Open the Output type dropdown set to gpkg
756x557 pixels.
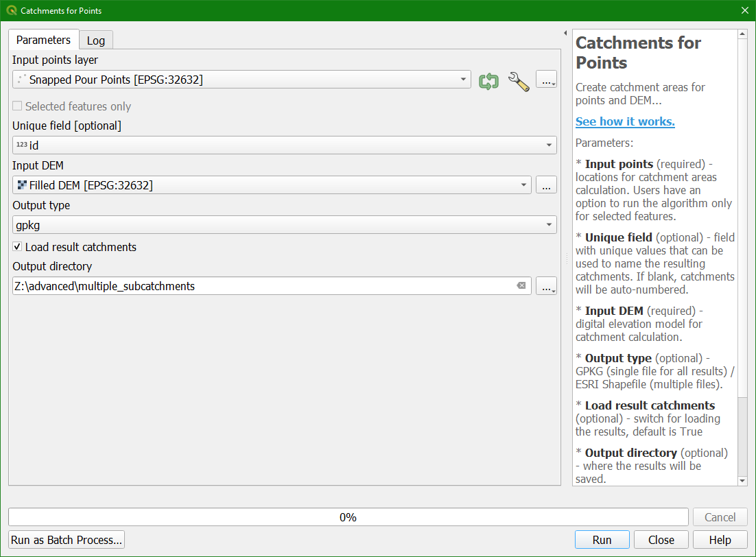click(x=549, y=225)
